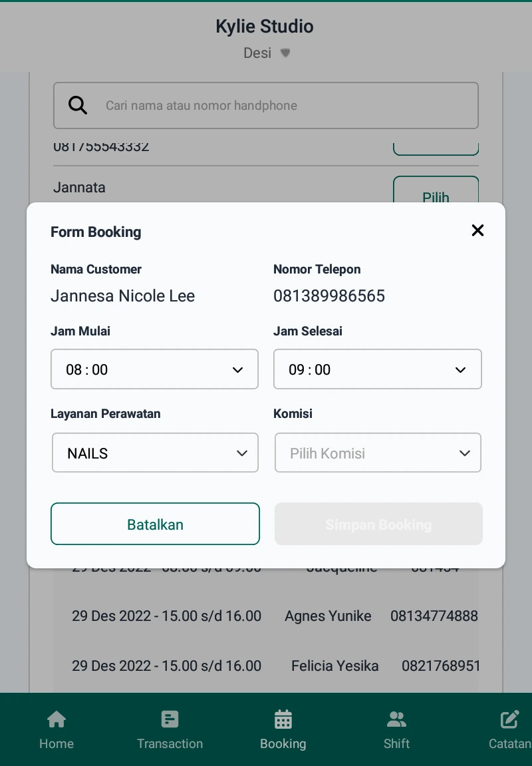Open the Shift people icon
This screenshot has height=766, width=532.
coord(396,719)
